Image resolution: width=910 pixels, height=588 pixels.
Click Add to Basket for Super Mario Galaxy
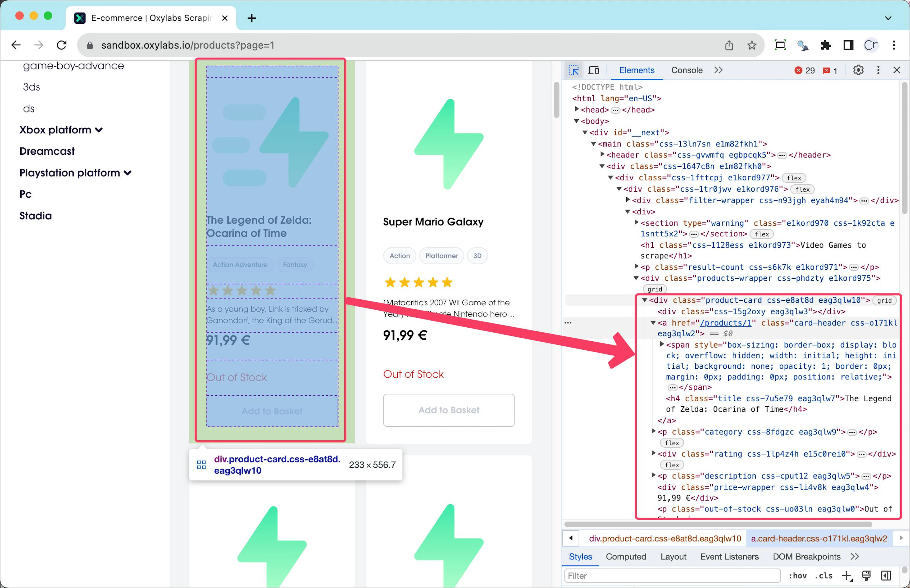[x=449, y=410]
